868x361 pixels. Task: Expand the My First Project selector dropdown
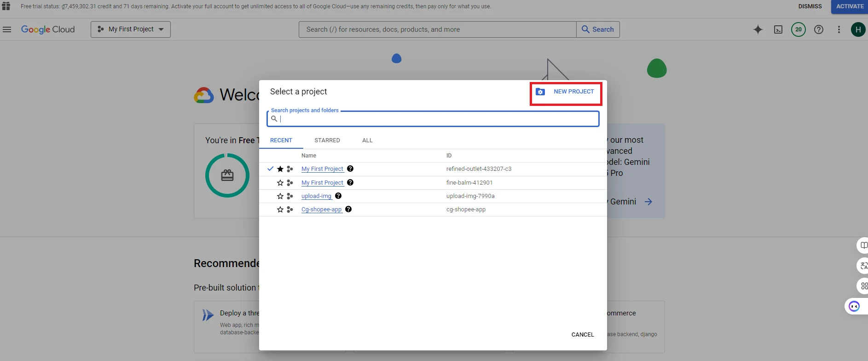coord(131,29)
